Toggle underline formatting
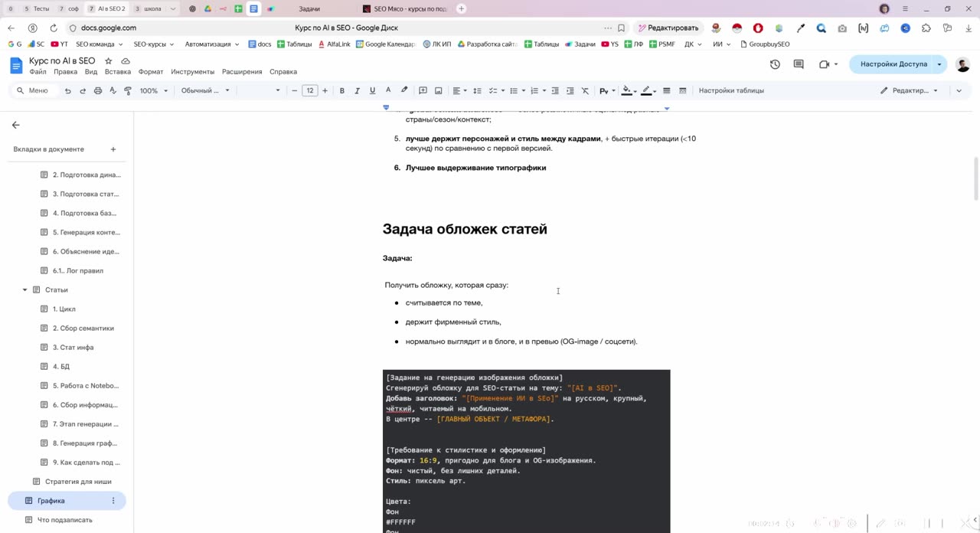This screenshot has height=533, width=980. point(373,90)
